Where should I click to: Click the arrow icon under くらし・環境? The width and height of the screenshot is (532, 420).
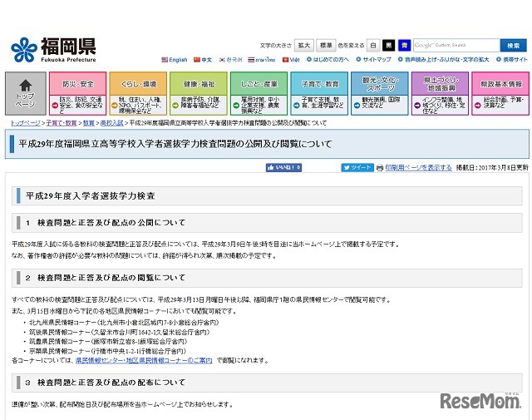[115, 106]
